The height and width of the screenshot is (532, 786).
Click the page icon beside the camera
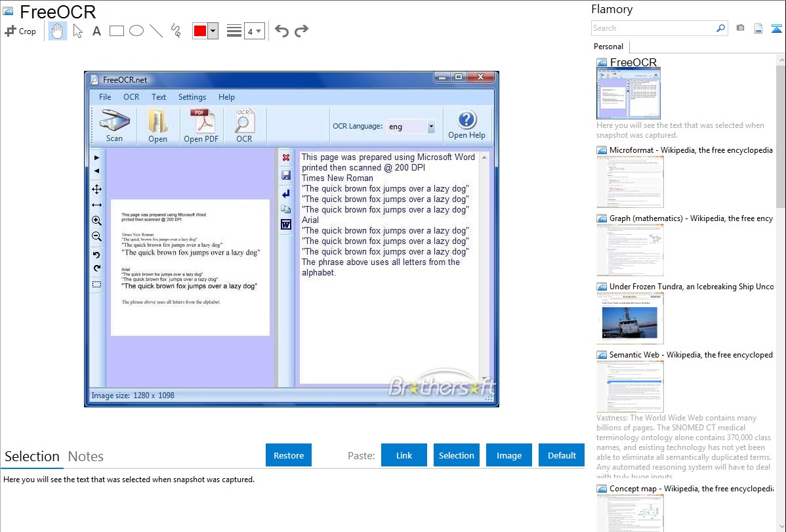point(758,28)
